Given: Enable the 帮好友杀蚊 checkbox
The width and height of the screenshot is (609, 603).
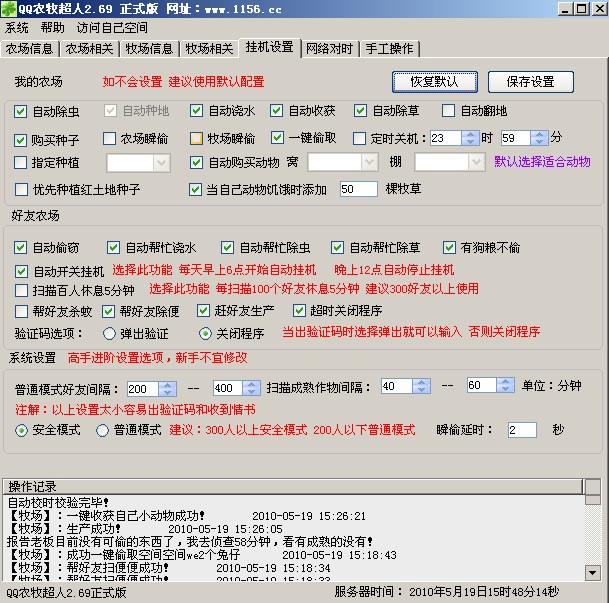Looking at the screenshot, I should coord(21,311).
